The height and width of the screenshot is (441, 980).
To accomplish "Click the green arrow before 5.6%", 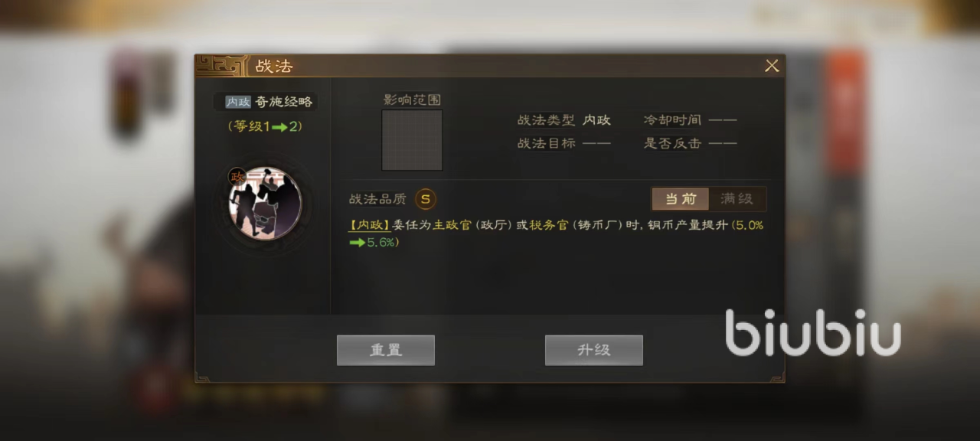I will [357, 243].
